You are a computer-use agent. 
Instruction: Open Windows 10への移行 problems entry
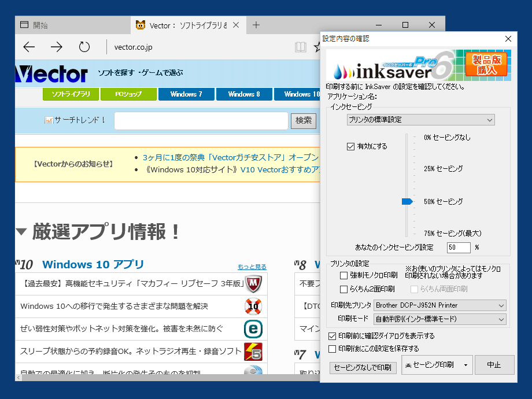pos(114,306)
